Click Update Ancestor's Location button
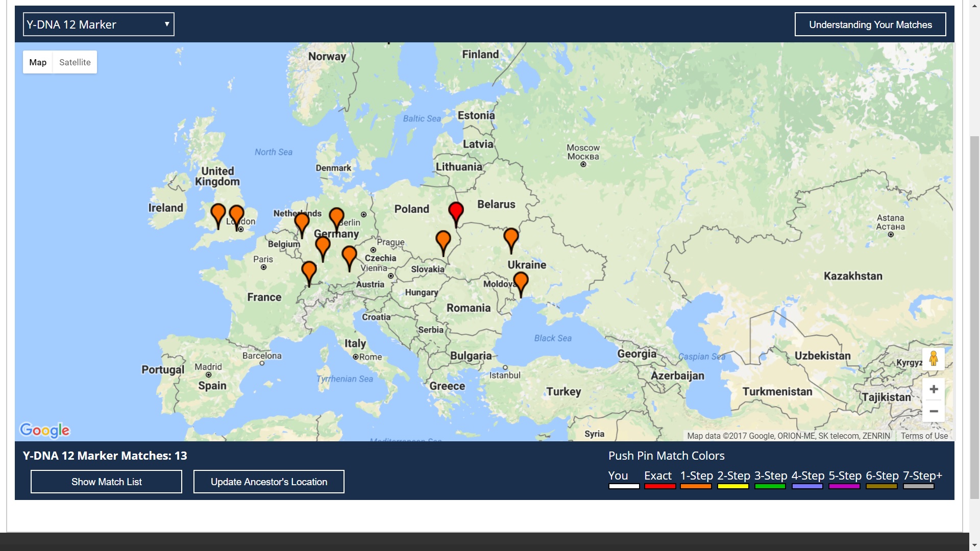The width and height of the screenshot is (980, 551). click(269, 482)
